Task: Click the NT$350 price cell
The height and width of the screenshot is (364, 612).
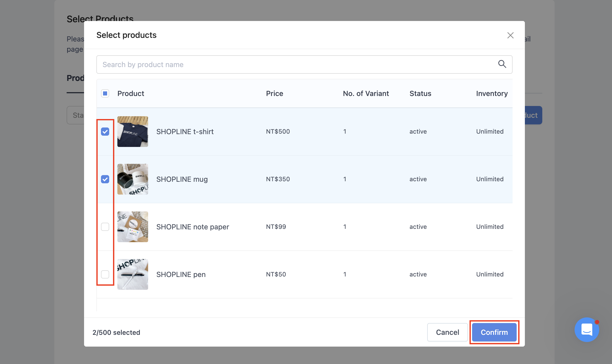Action: 278,179
